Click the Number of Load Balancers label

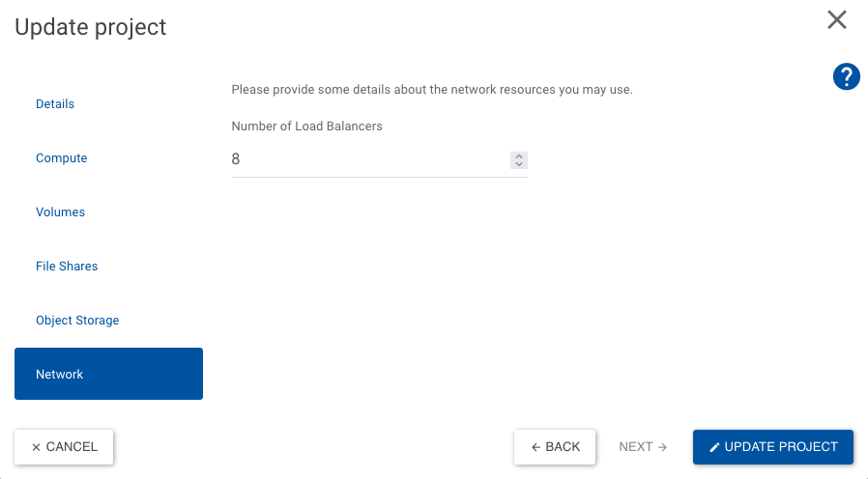click(306, 127)
